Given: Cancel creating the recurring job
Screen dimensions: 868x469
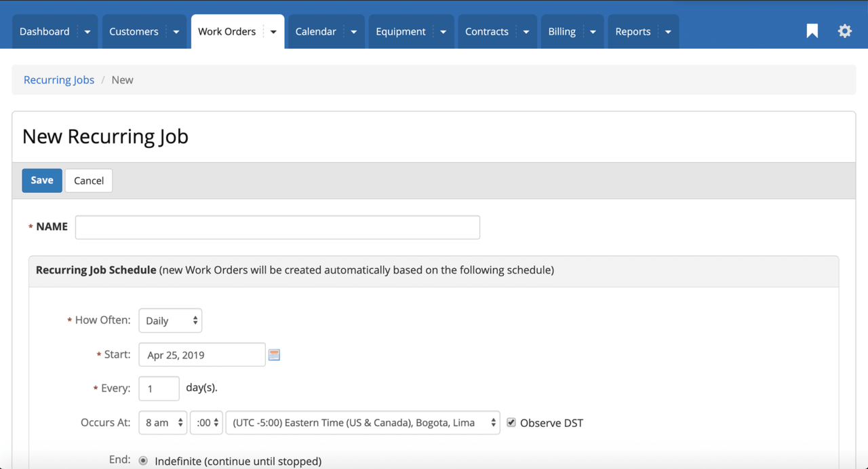Looking at the screenshot, I should (x=88, y=180).
